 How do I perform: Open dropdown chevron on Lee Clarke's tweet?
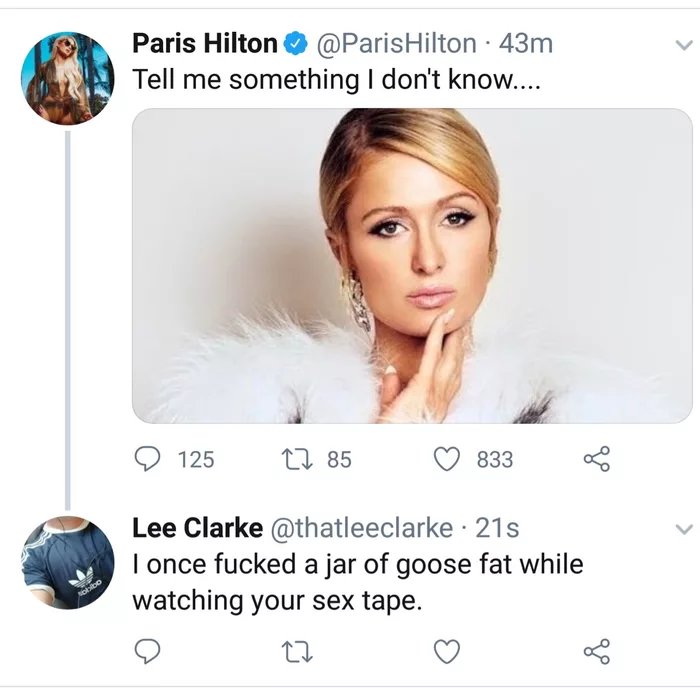[683, 529]
